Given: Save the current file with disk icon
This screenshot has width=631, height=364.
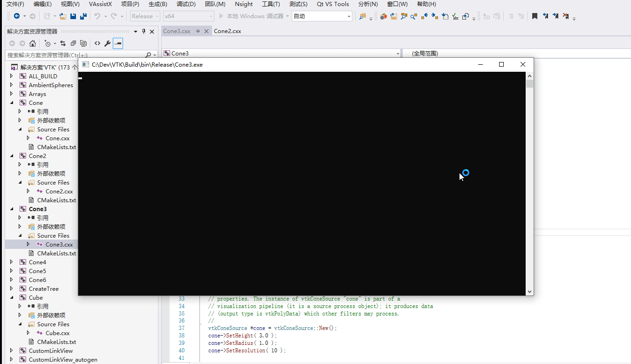Looking at the screenshot, I should (73, 16).
